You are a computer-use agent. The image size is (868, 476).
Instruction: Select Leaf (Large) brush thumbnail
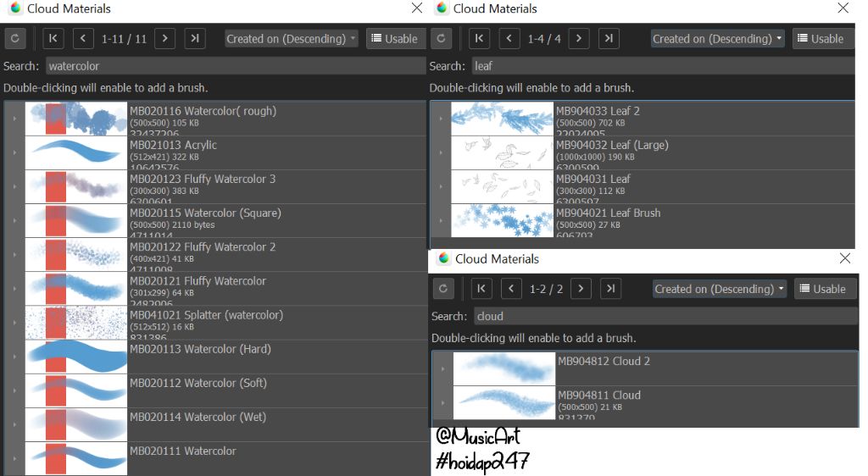point(502,152)
